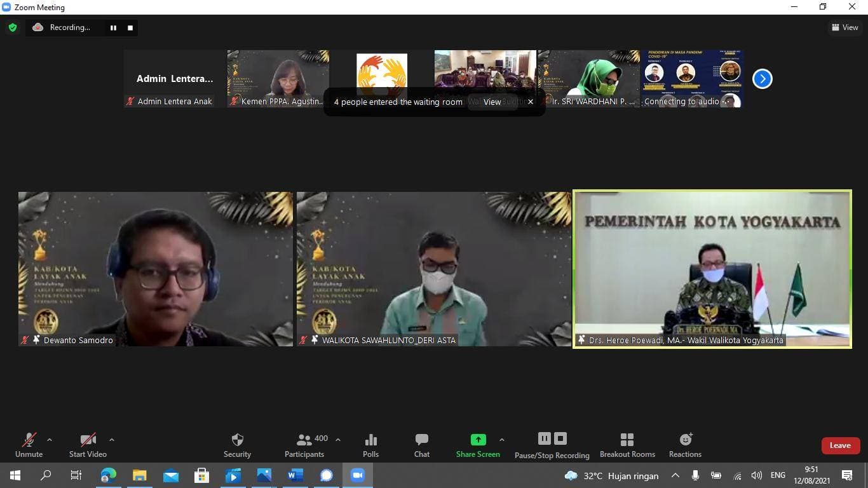
Task: Open Polls
Action: [371, 445]
